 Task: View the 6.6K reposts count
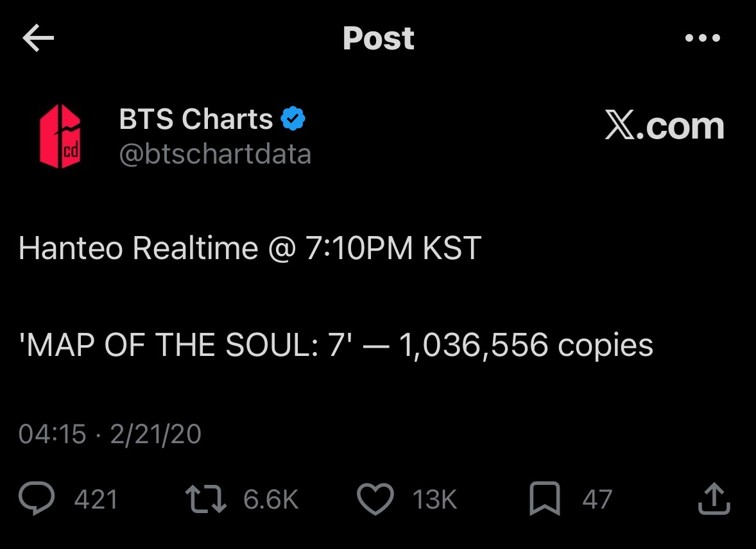coord(271,500)
